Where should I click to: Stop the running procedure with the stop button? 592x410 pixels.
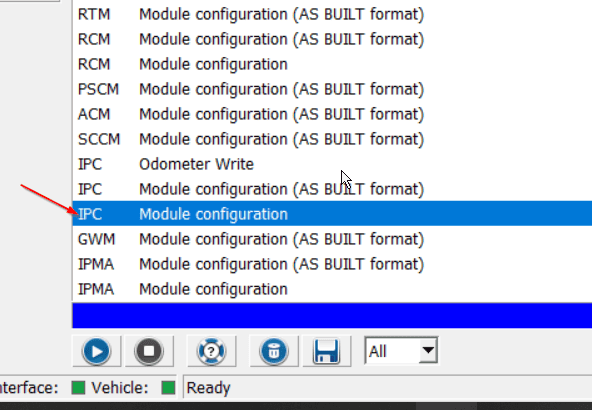[x=149, y=351]
